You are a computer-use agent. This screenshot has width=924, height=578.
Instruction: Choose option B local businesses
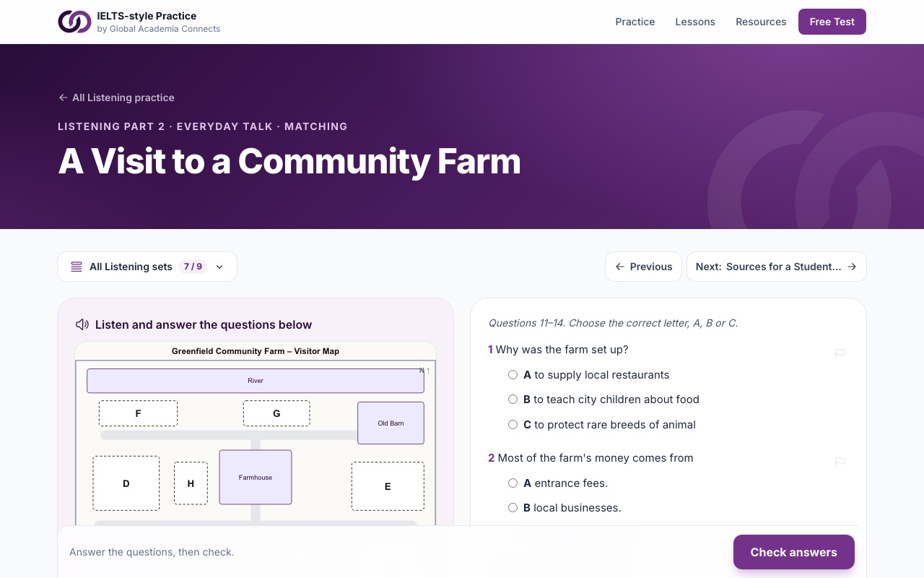coord(513,508)
